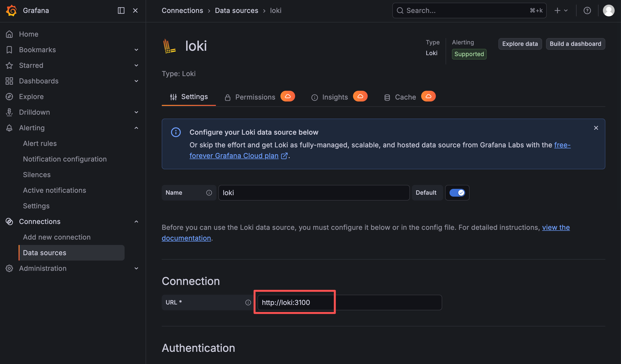Collapse the Alerting section
Viewport: 621px width, 364px height.
[136, 128]
